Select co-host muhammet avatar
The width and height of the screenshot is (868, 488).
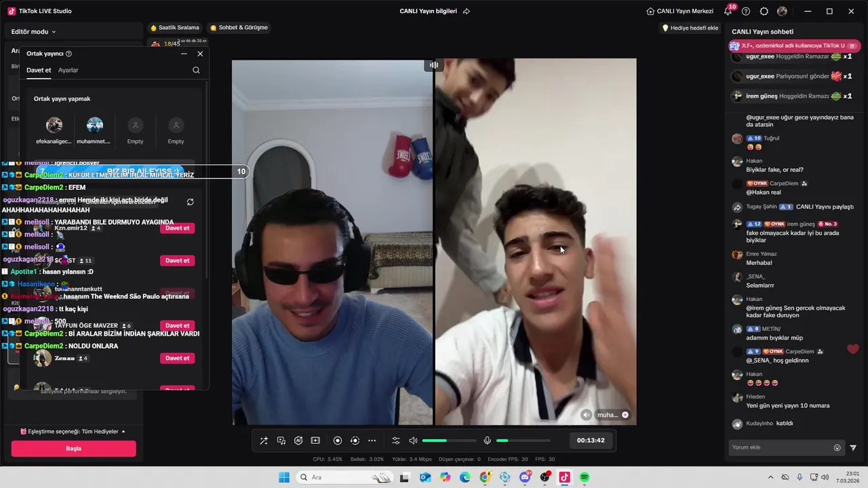point(95,125)
